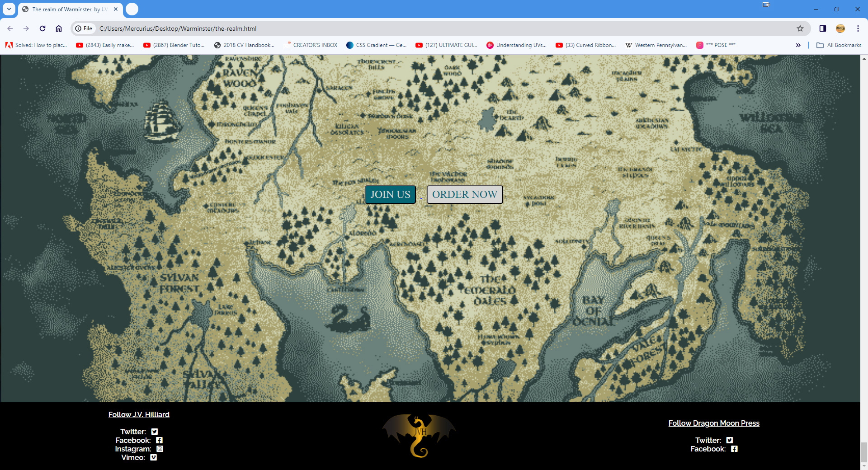Open J.V. Hilliard's Twitter icon
868x470 pixels.
155,432
